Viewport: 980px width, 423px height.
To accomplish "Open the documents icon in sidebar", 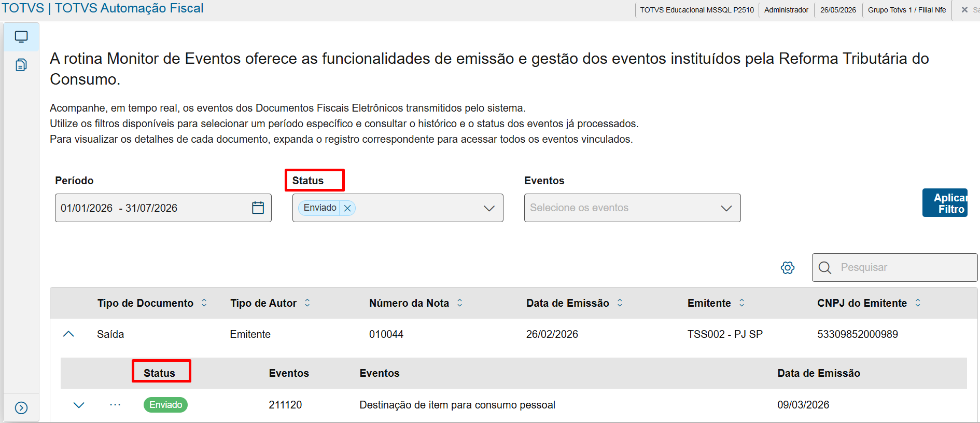I will coord(21,65).
